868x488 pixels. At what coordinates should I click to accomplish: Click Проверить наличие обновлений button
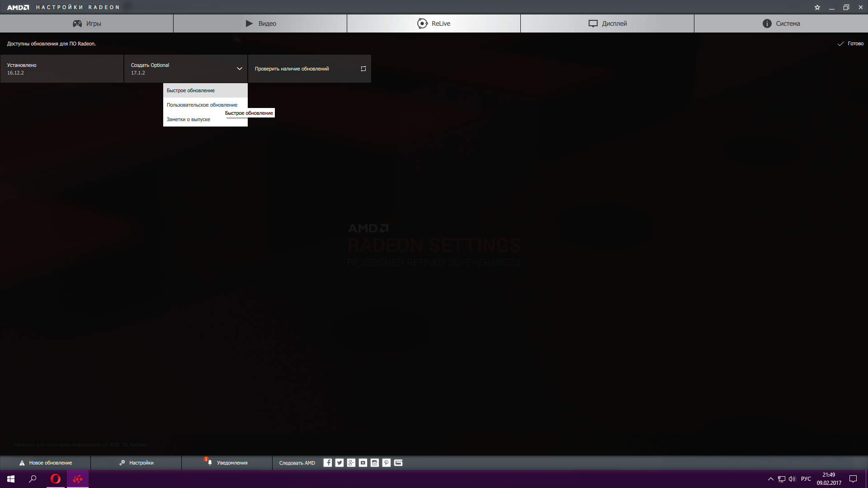click(310, 69)
